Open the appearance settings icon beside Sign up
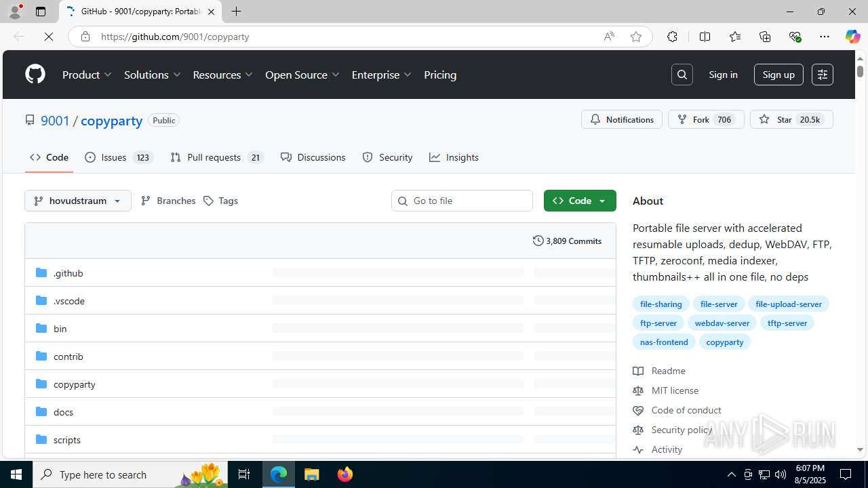Screen dimensions: 868x488 pyautogui.click(x=823, y=75)
